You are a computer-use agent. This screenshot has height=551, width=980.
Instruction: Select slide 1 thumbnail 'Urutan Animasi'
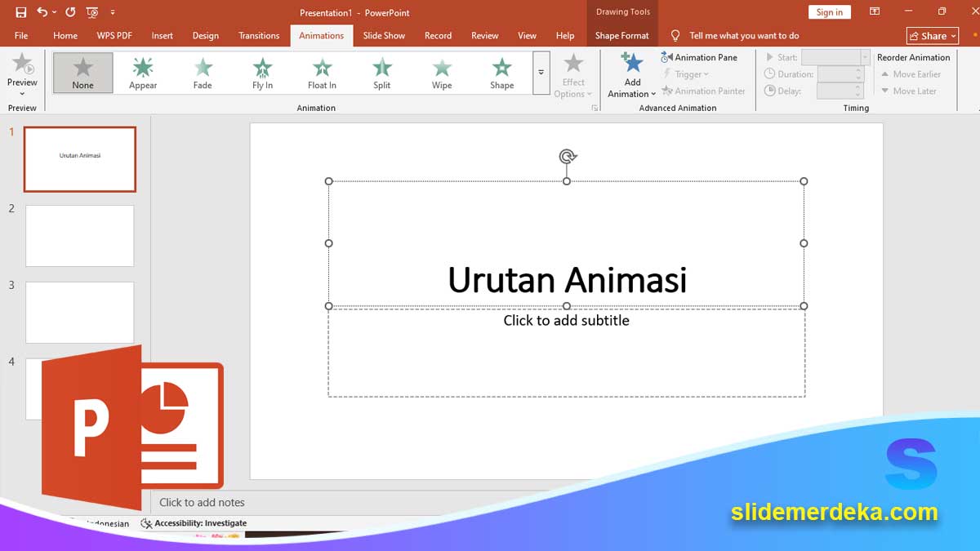tap(80, 159)
